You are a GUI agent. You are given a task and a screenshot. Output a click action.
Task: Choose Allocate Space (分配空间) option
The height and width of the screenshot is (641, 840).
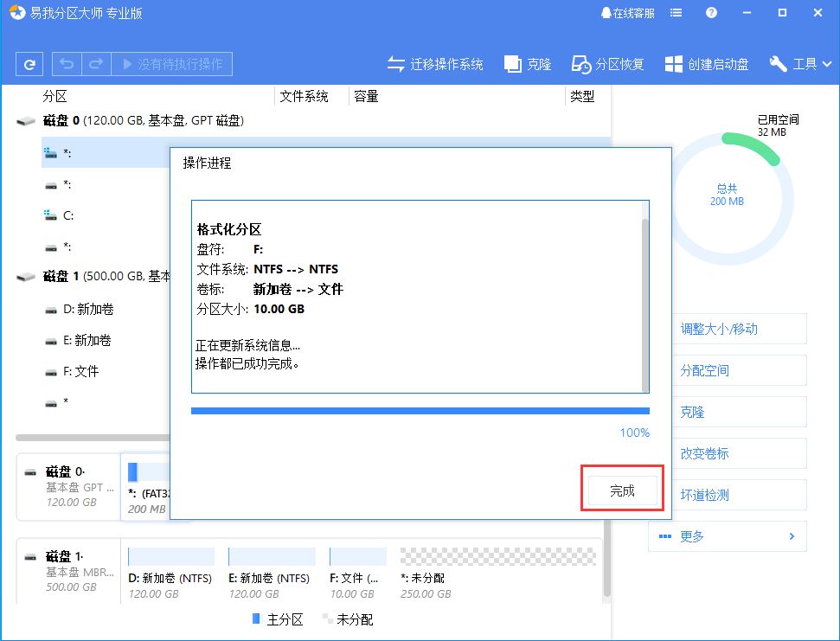pyautogui.click(x=727, y=370)
